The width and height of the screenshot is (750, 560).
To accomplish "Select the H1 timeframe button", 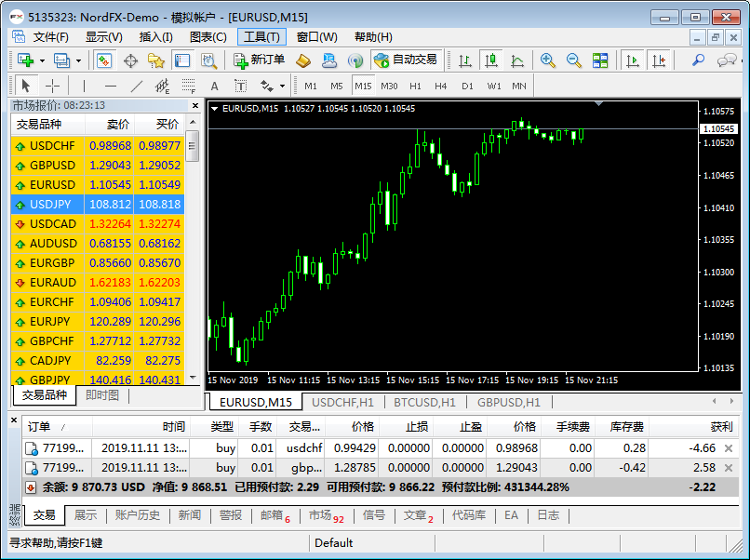I will point(415,86).
